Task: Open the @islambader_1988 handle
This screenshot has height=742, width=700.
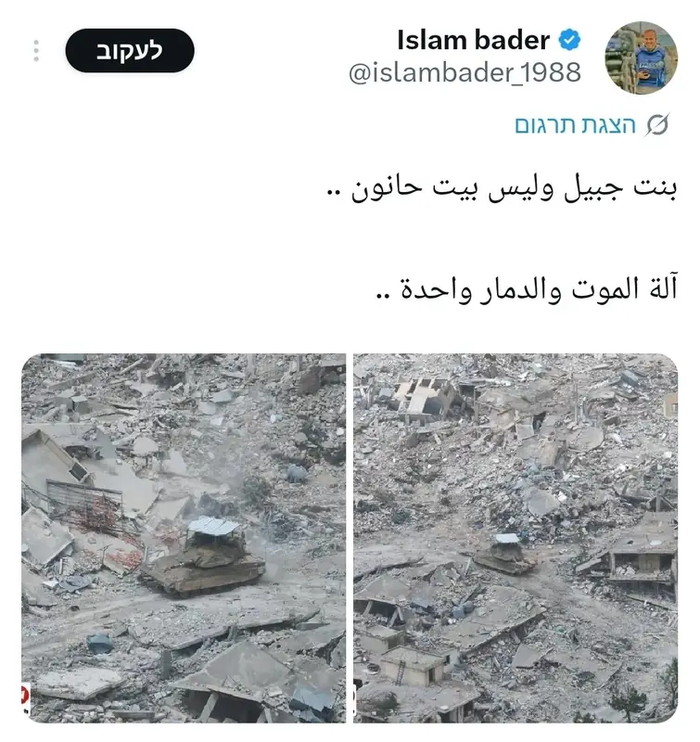Action: (x=465, y=73)
